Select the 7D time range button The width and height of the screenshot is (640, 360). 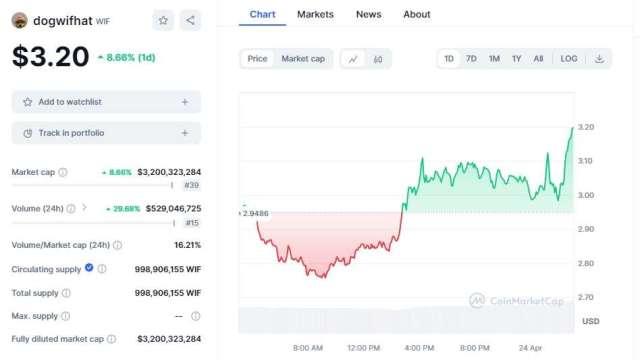pyautogui.click(x=471, y=59)
